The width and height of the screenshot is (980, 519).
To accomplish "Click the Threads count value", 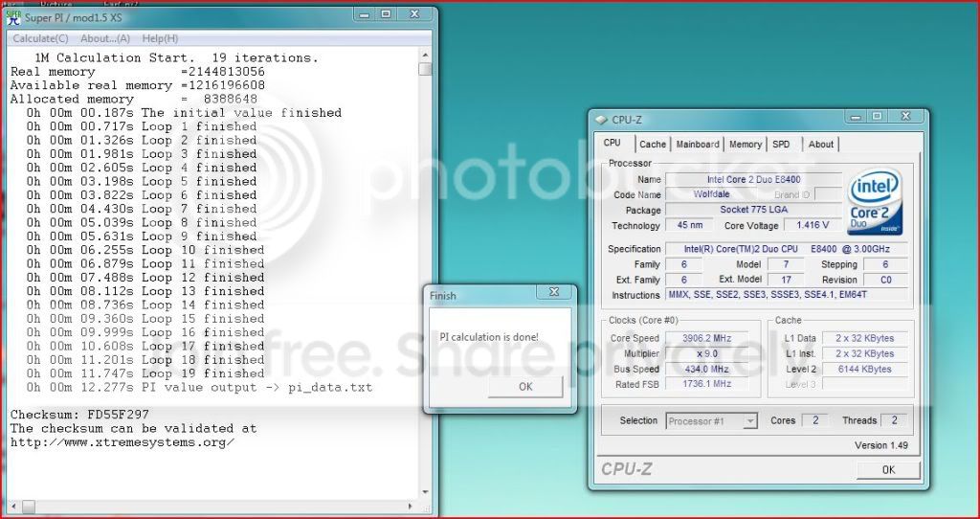I will coord(894,420).
